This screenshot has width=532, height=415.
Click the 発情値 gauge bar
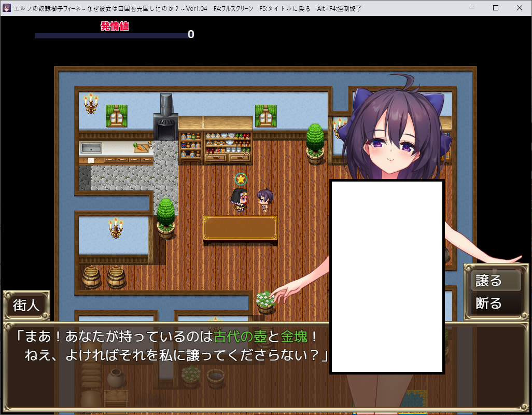point(111,36)
